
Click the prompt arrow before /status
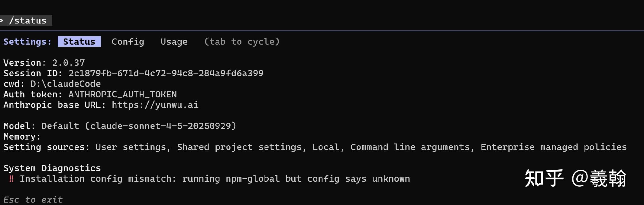pyautogui.click(x=2, y=20)
